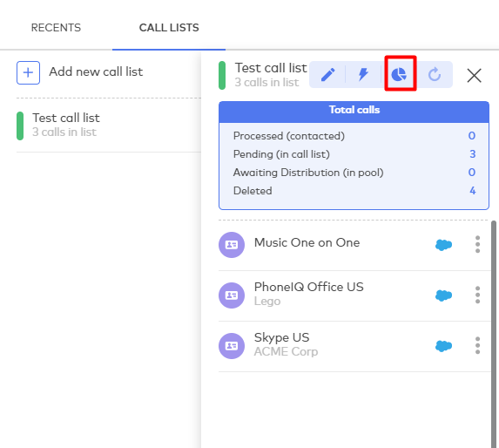
Task: Open Salesforce cloud icon for Music One on One
Action: coord(443,245)
